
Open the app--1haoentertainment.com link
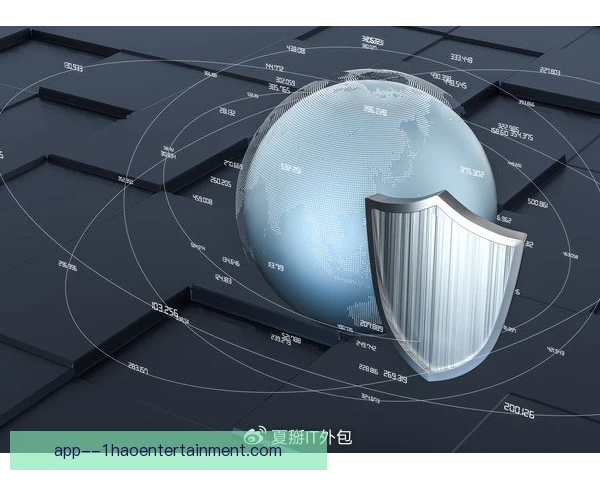(x=168, y=451)
